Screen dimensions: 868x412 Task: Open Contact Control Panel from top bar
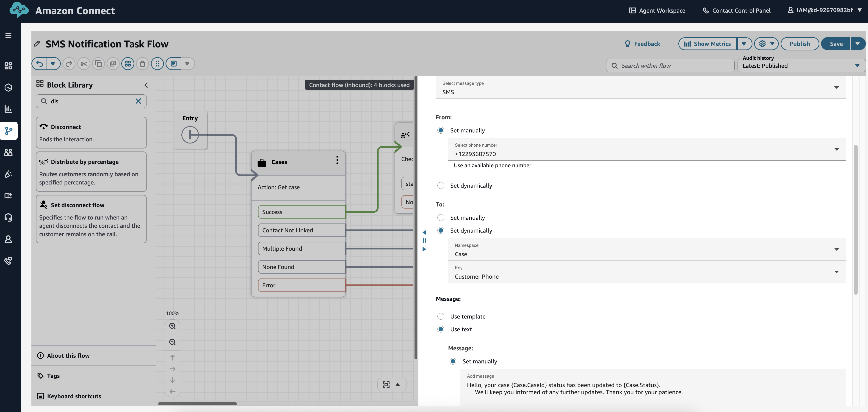(x=737, y=11)
